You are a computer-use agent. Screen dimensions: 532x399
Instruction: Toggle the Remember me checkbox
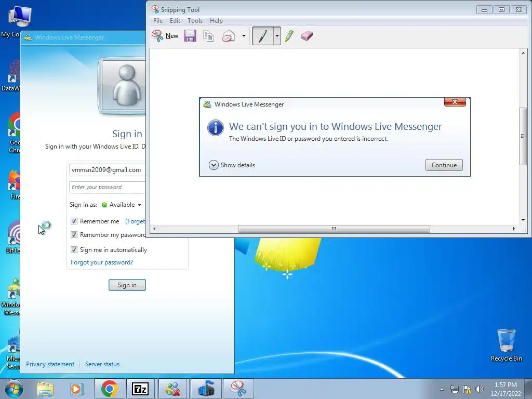[74, 221]
